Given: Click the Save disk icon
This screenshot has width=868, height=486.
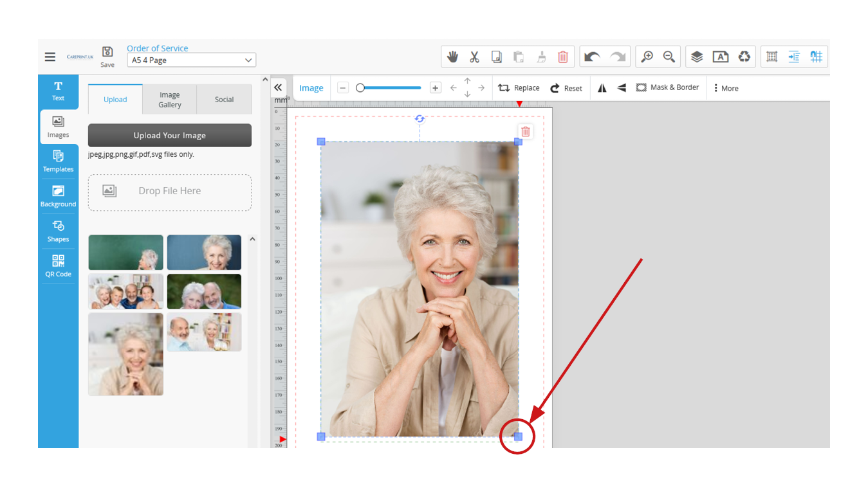Looking at the screenshot, I should point(107,53).
